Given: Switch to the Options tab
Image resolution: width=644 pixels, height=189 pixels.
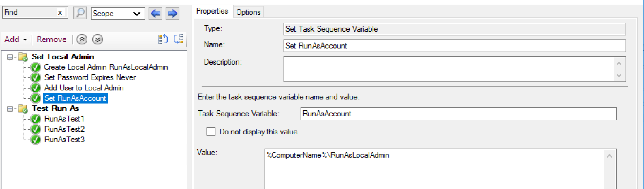Looking at the screenshot, I should pyautogui.click(x=248, y=12).
